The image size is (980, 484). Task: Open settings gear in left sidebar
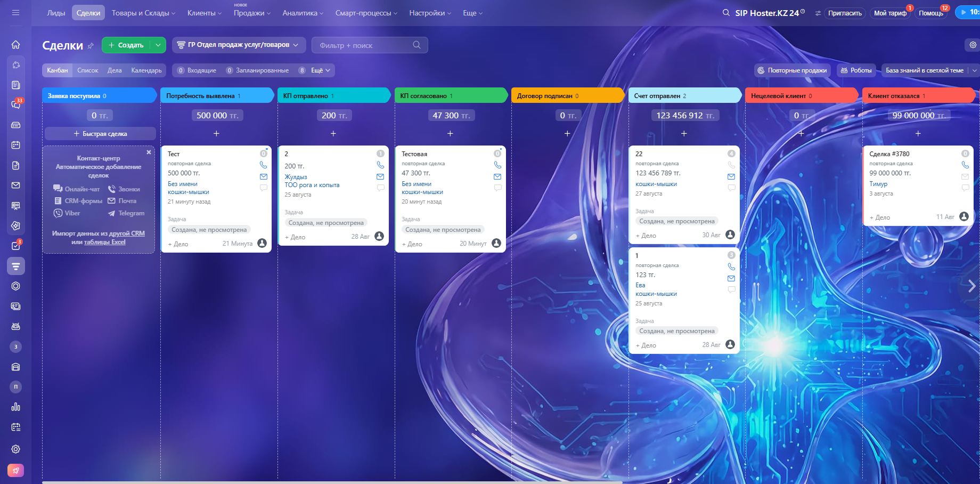click(16, 449)
